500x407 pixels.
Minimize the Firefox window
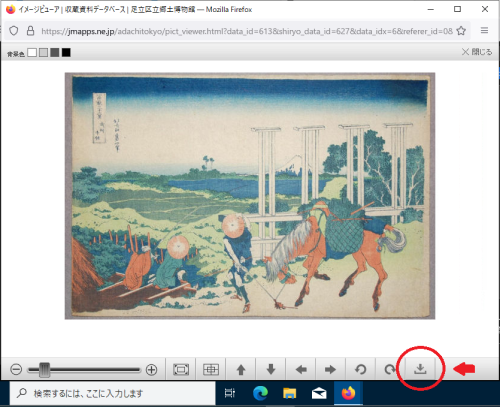click(431, 9)
